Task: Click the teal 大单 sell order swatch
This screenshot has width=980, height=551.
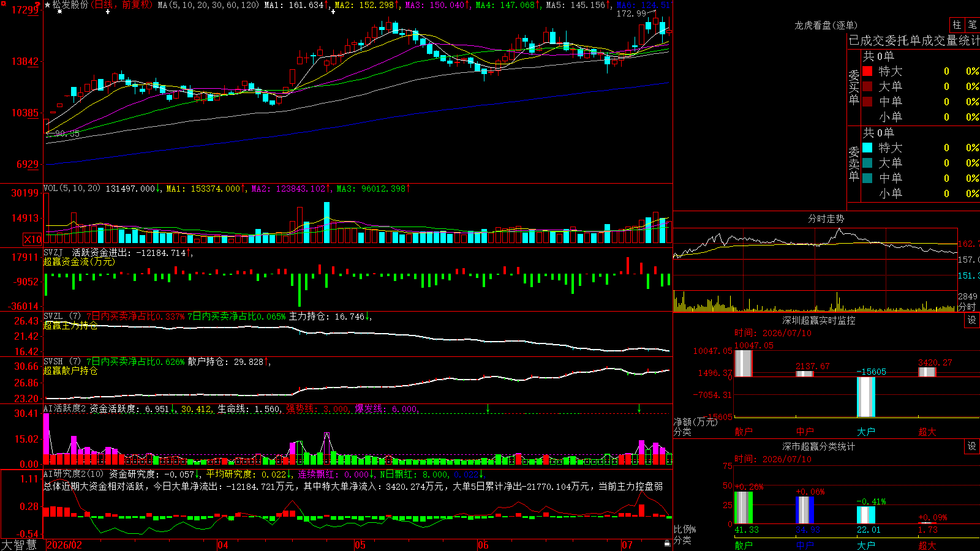Action: tap(867, 163)
